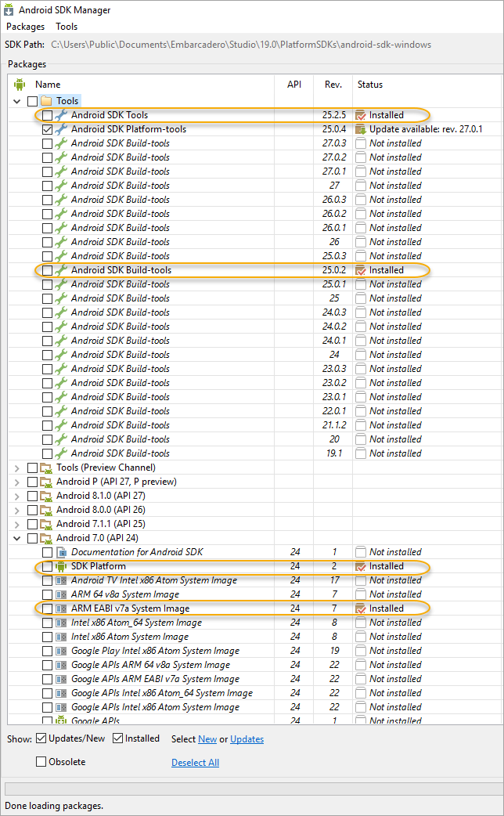504x816 pixels.
Task: Click the Android SDK Tools wrench icon
Action: click(x=62, y=115)
